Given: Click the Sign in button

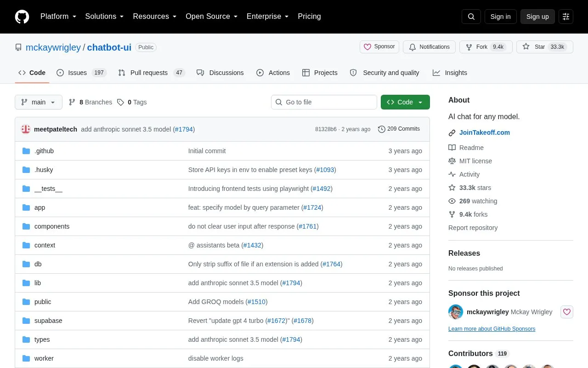Looking at the screenshot, I should click(x=500, y=17).
